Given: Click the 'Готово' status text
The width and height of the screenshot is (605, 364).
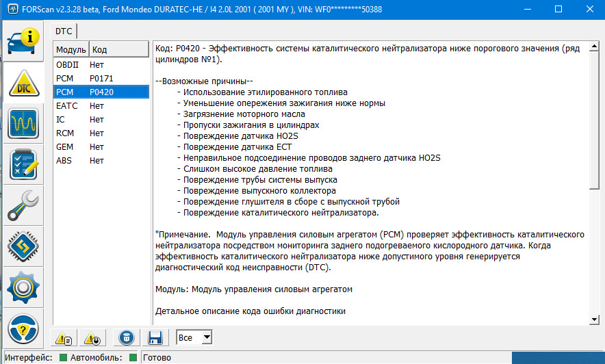Looking at the screenshot, I should [x=157, y=357].
